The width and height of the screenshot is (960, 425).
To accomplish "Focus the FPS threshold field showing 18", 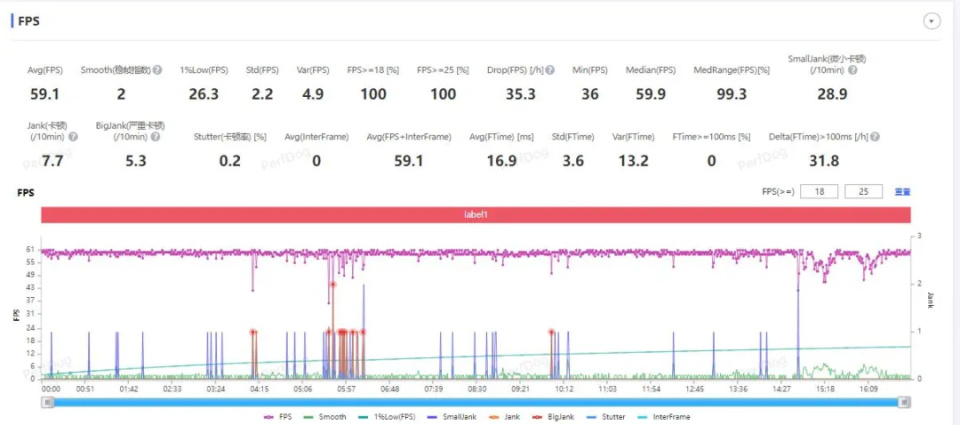I will 819,192.
